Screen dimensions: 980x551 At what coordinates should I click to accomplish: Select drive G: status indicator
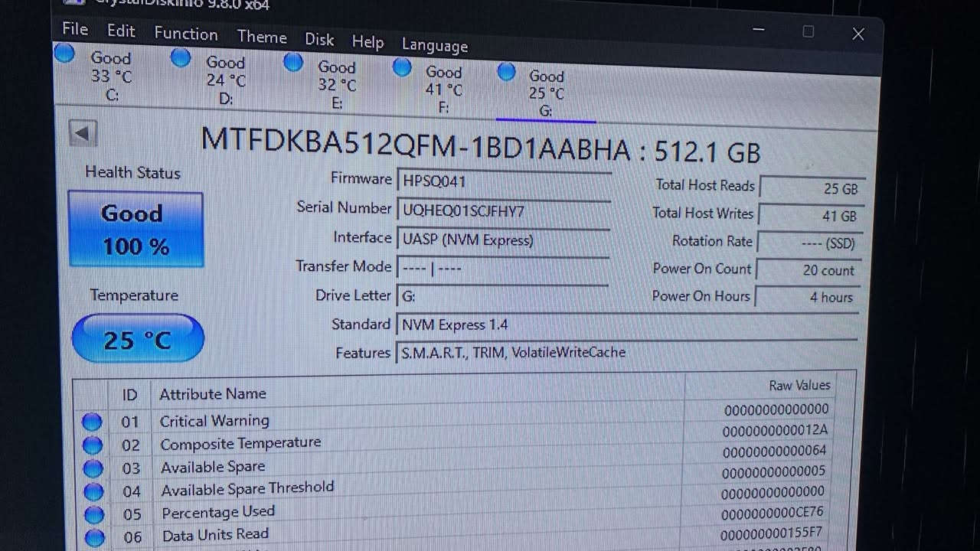coord(506,72)
